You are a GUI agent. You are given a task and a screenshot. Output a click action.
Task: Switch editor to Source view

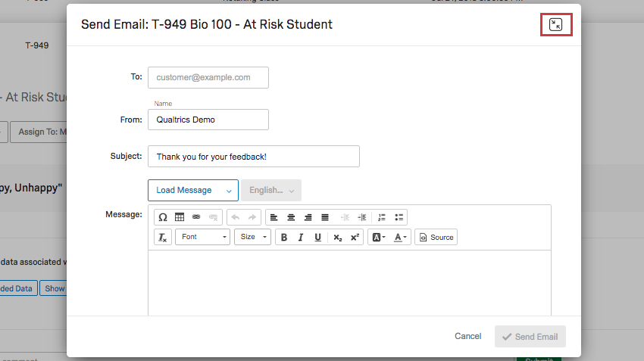pyautogui.click(x=436, y=237)
